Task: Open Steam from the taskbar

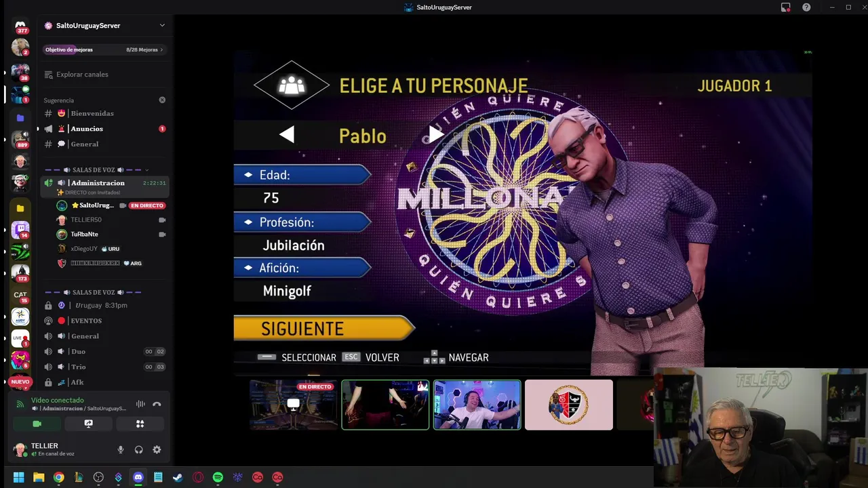Action: pyautogui.click(x=178, y=477)
